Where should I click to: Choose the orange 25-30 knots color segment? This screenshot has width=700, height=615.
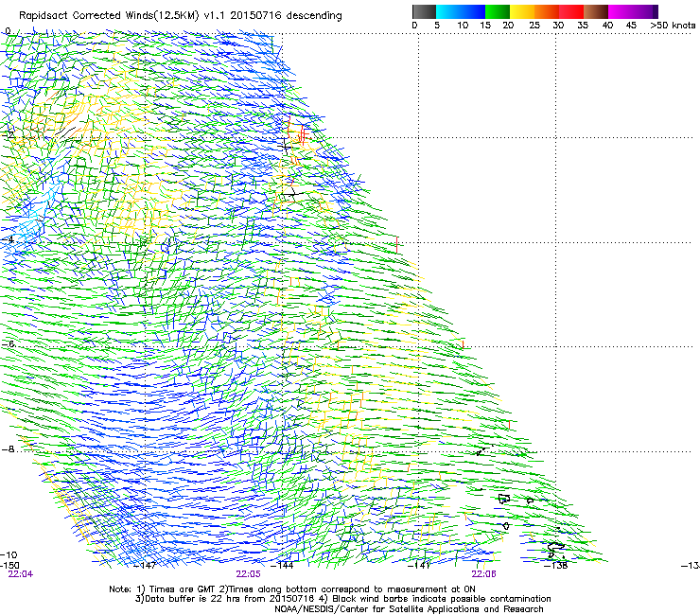click(547, 11)
